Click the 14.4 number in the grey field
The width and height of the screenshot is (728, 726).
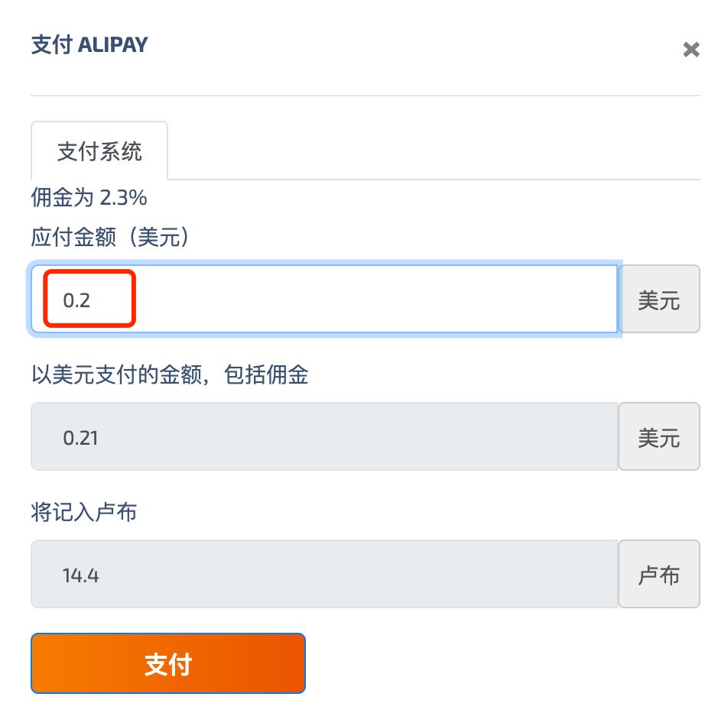(80, 575)
